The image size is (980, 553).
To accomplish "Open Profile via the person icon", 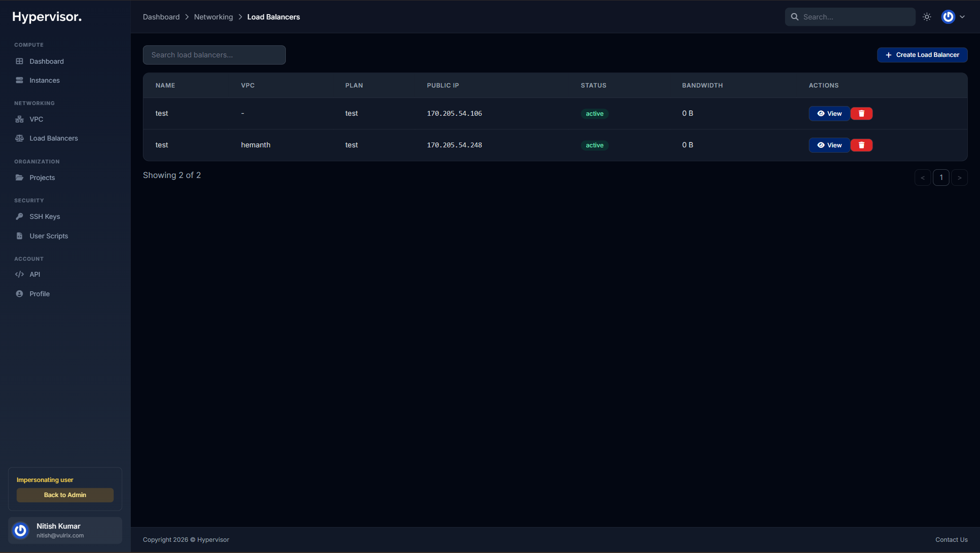I will pyautogui.click(x=19, y=293).
